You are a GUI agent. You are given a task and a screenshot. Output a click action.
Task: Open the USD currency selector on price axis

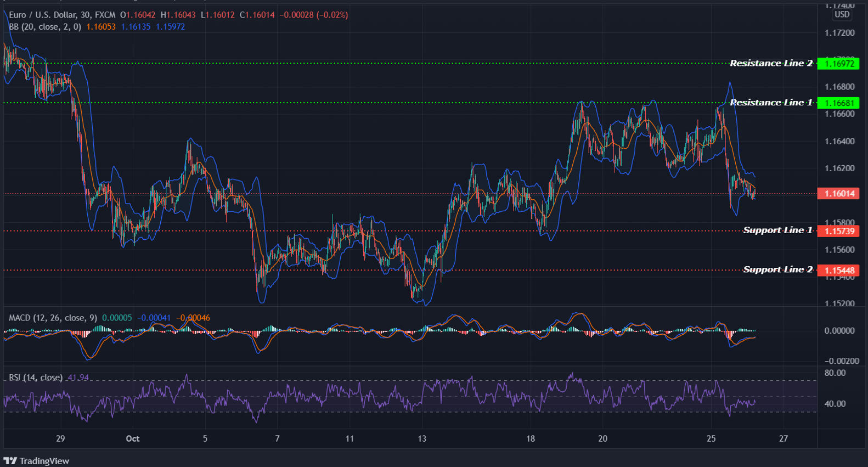pos(842,15)
